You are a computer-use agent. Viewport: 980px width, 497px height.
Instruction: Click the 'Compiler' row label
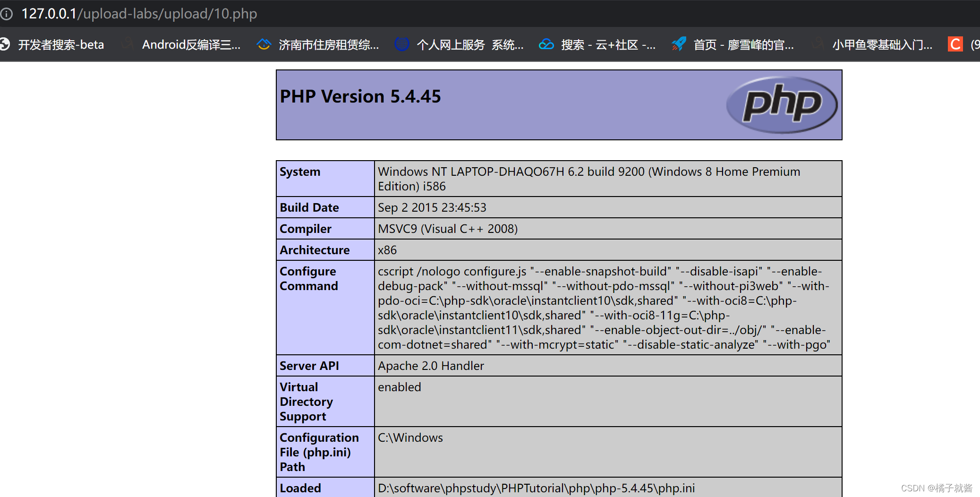pyautogui.click(x=306, y=229)
